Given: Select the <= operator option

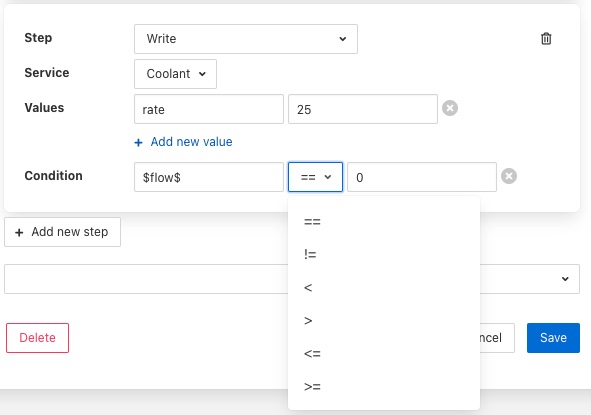Looking at the screenshot, I should (x=384, y=354).
